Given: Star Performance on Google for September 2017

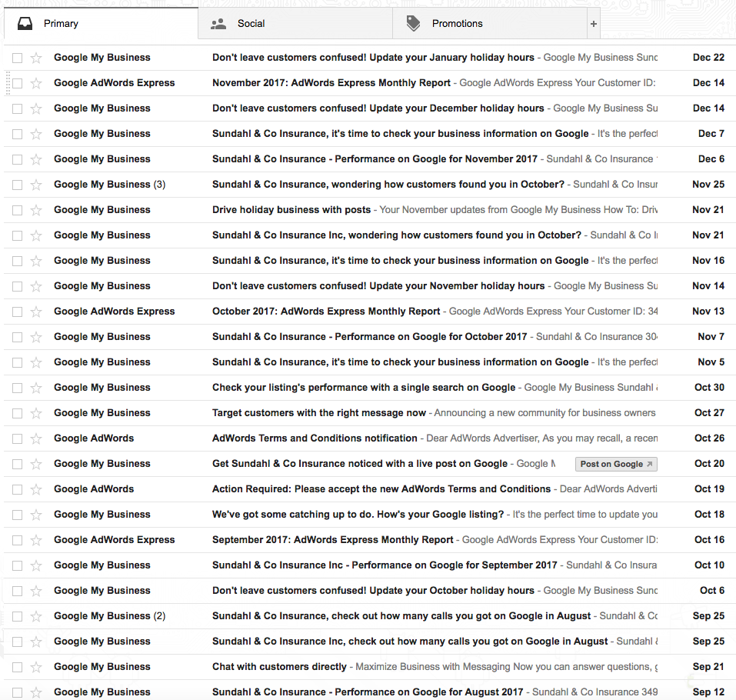Looking at the screenshot, I should click(36, 565).
